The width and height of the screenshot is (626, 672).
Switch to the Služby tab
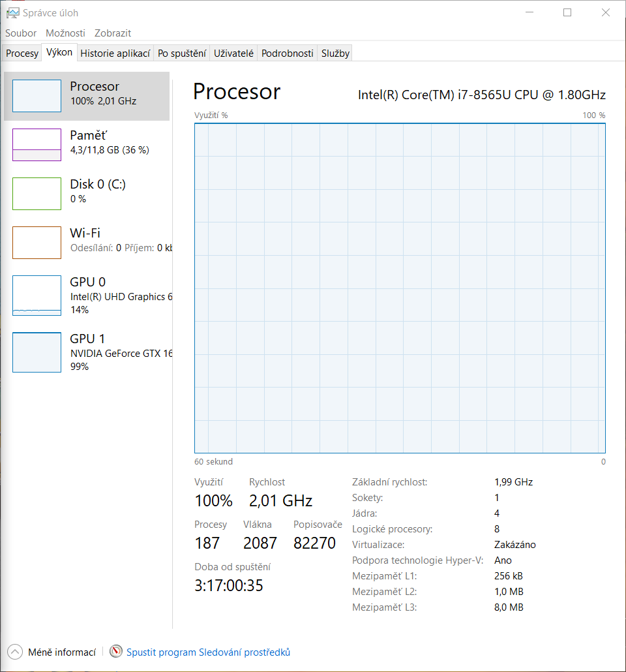coord(335,53)
